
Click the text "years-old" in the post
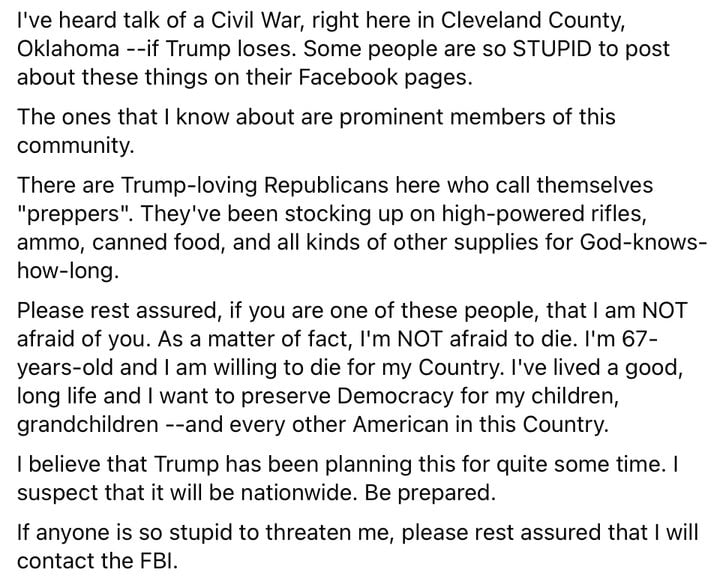tap(66, 368)
